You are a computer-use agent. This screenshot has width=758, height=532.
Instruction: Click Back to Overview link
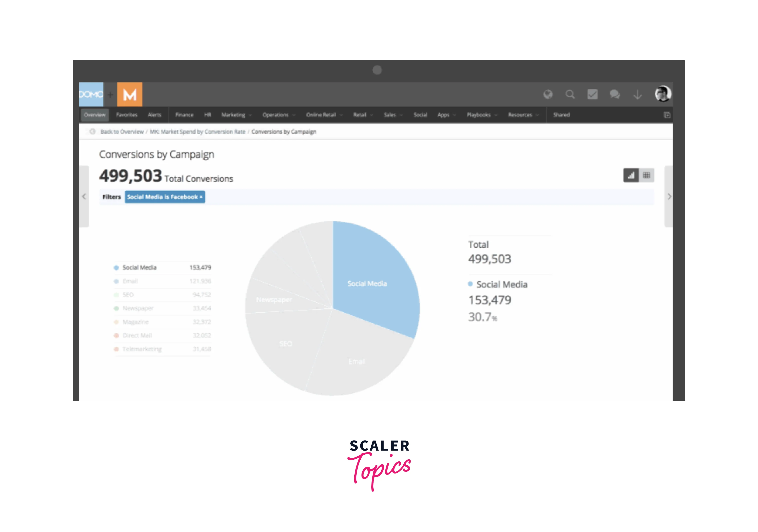point(122,132)
